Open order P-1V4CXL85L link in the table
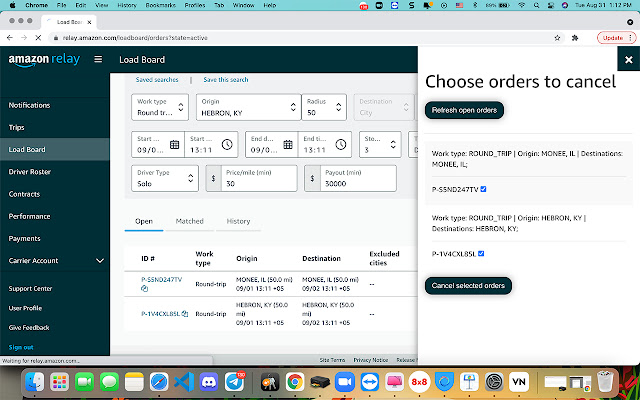Screen dimensions: 640x400 pos(160,314)
